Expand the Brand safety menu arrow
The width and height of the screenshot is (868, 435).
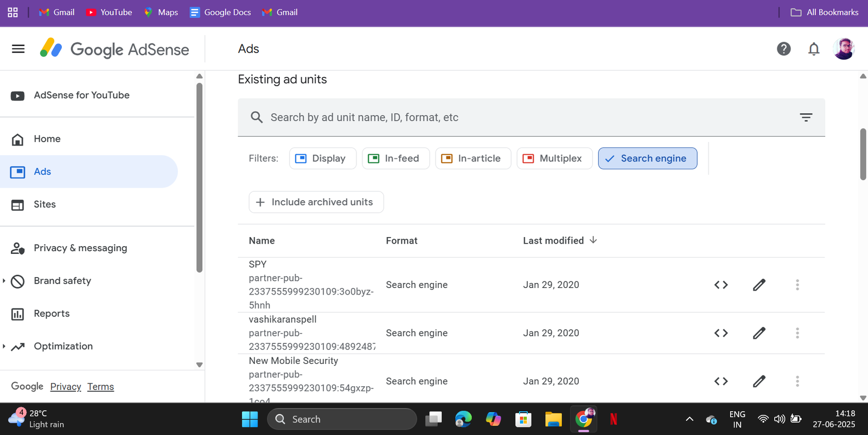tap(4, 281)
